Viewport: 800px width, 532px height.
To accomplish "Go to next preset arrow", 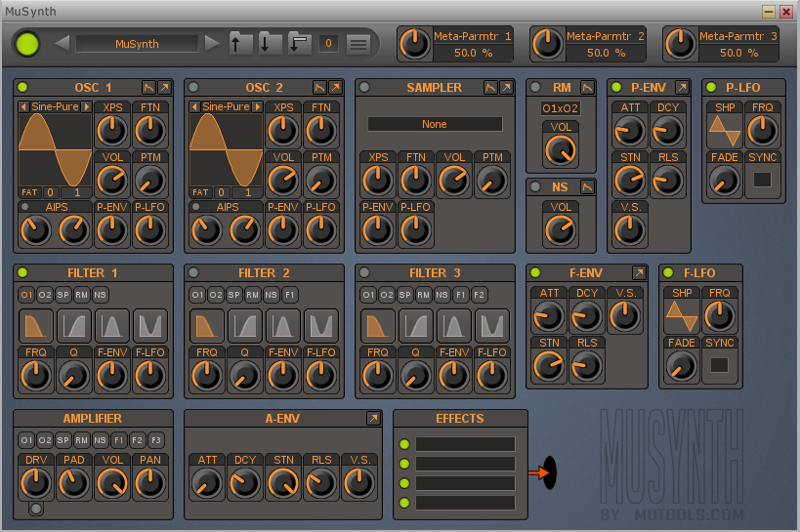I will pyautogui.click(x=211, y=43).
